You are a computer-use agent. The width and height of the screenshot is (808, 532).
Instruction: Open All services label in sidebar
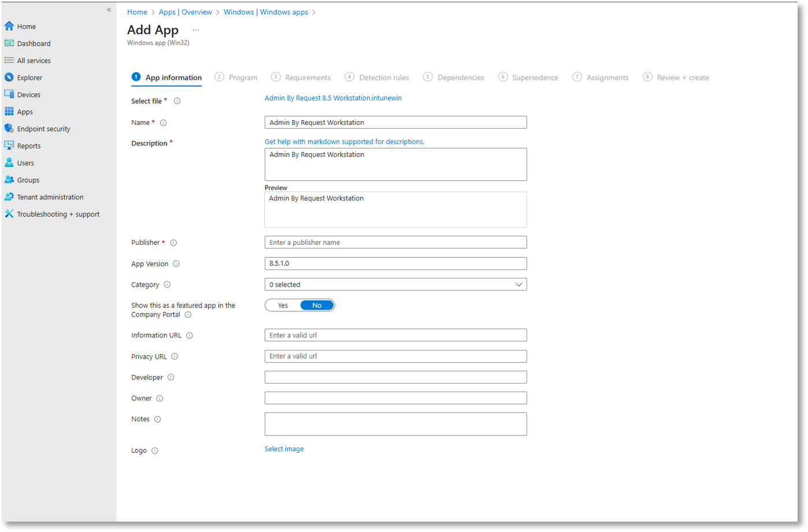coord(34,61)
